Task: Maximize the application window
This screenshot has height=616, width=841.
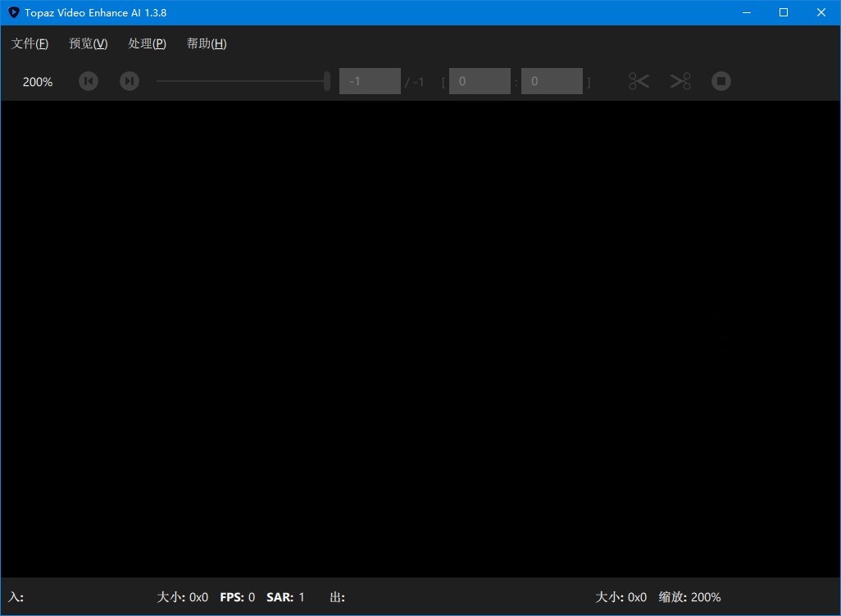Action: point(783,12)
